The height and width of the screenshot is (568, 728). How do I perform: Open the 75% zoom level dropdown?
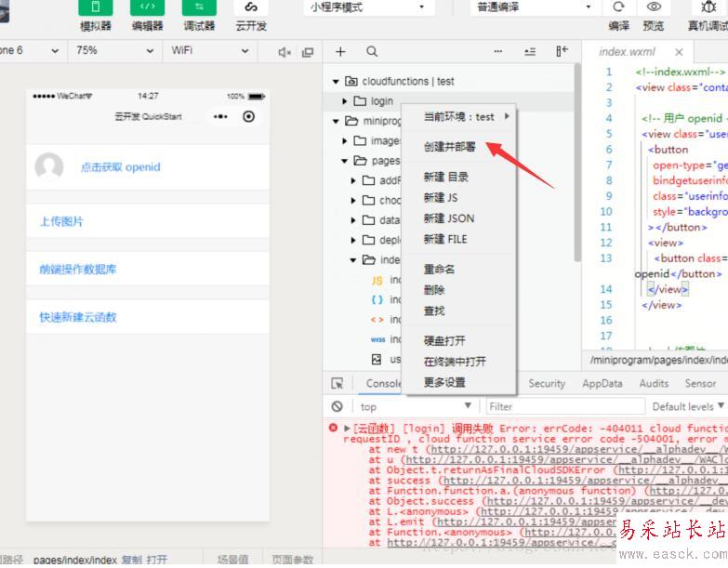(114, 50)
